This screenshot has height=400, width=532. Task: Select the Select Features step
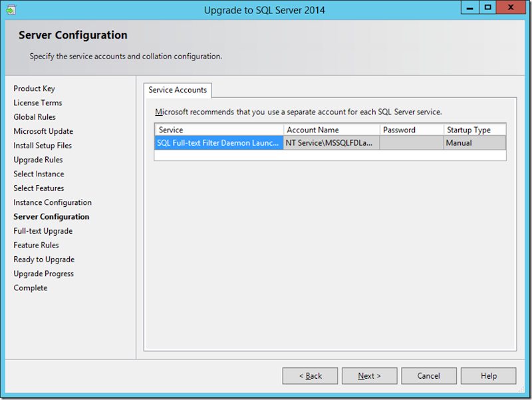39,188
